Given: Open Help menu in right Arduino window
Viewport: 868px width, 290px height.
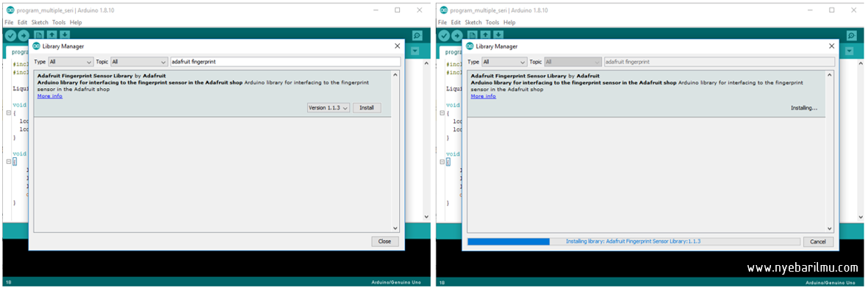Looking at the screenshot, I should click(510, 23).
